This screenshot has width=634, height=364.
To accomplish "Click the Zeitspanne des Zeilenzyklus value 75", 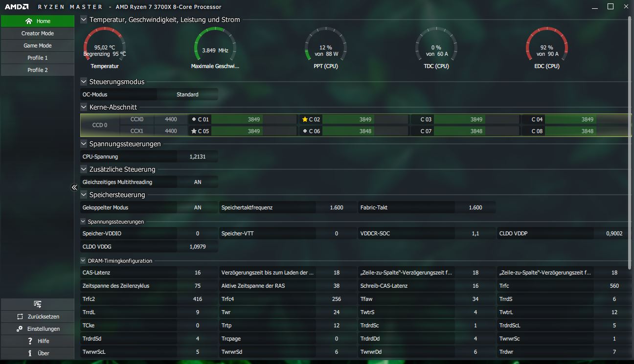I will (x=198, y=286).
